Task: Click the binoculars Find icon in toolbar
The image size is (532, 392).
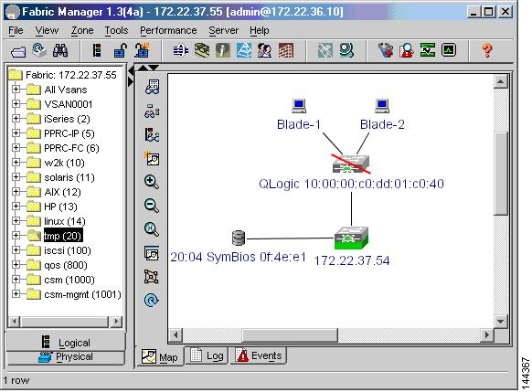Action: click(x=60, y=51)
